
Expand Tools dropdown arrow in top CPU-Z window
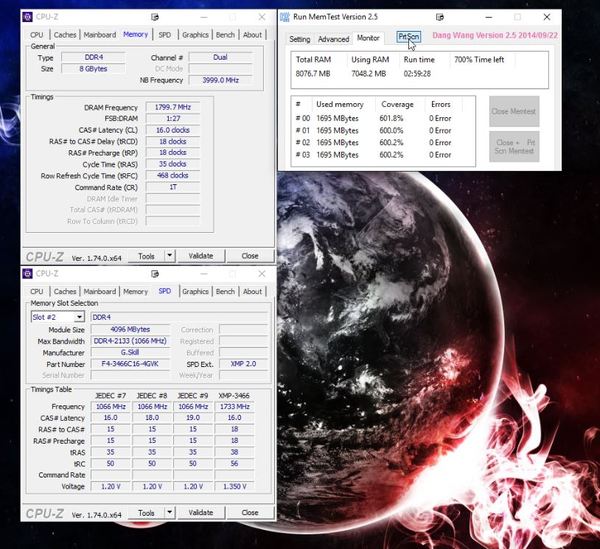(x=170, y=256)
